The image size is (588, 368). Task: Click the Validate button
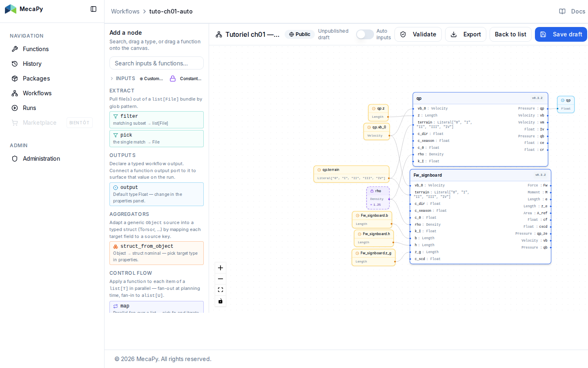pos(418,34)
